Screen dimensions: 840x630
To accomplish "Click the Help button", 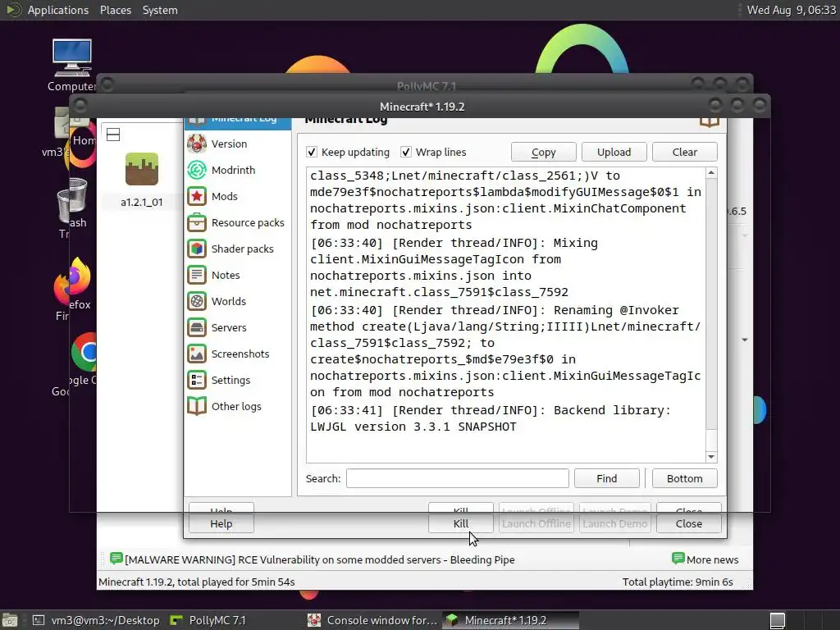I will click(221, 524).
